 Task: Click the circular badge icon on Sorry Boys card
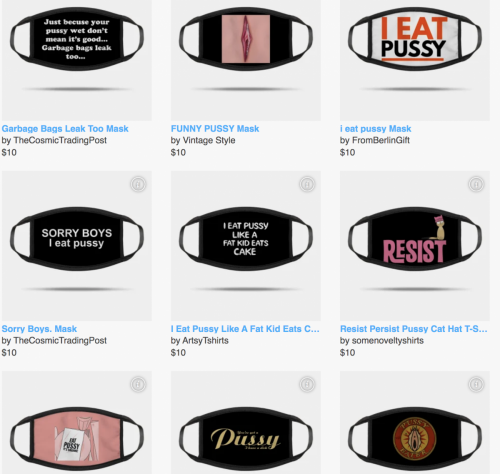[138, 184]
